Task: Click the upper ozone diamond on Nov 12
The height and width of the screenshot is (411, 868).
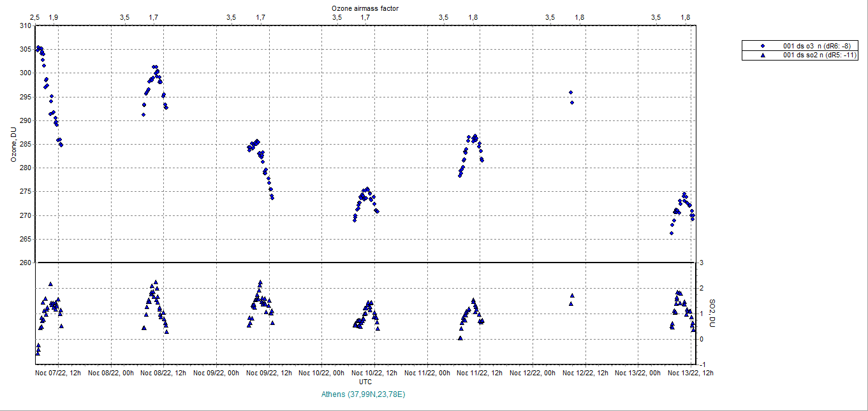Action: coord(571,92)
